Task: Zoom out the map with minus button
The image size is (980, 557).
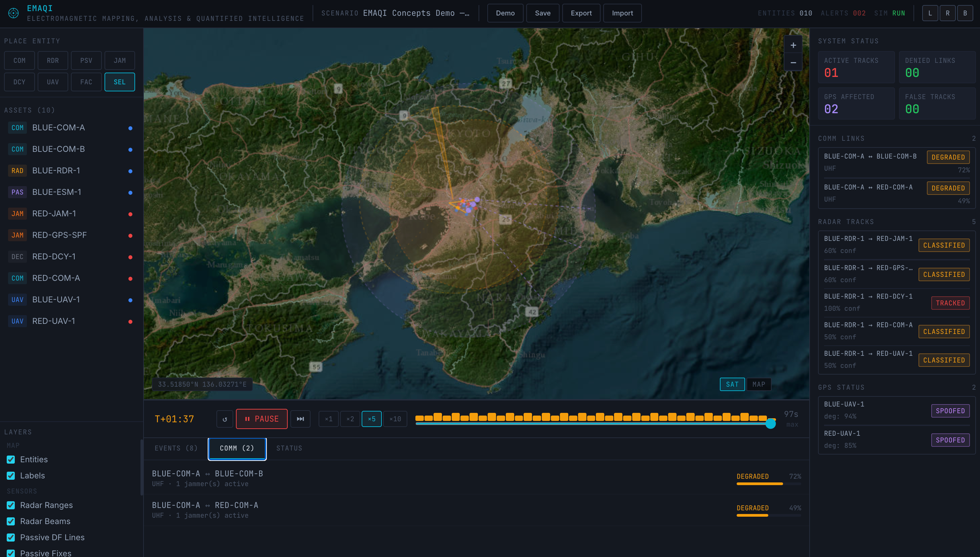Action: click(x=793, y=62)
